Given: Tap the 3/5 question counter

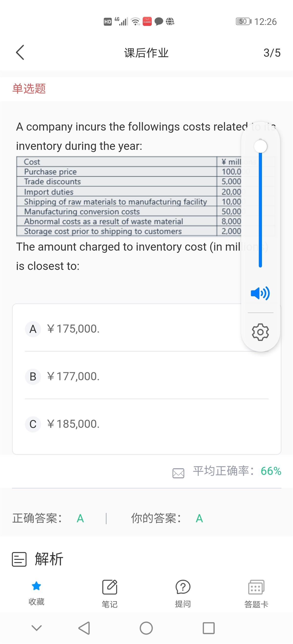Looking at the screenshot, I should 272,53.
